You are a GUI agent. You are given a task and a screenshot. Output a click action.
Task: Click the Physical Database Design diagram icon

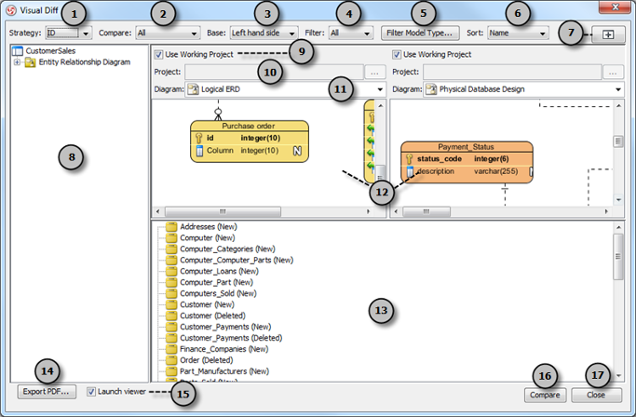click(x=432, y=89)
